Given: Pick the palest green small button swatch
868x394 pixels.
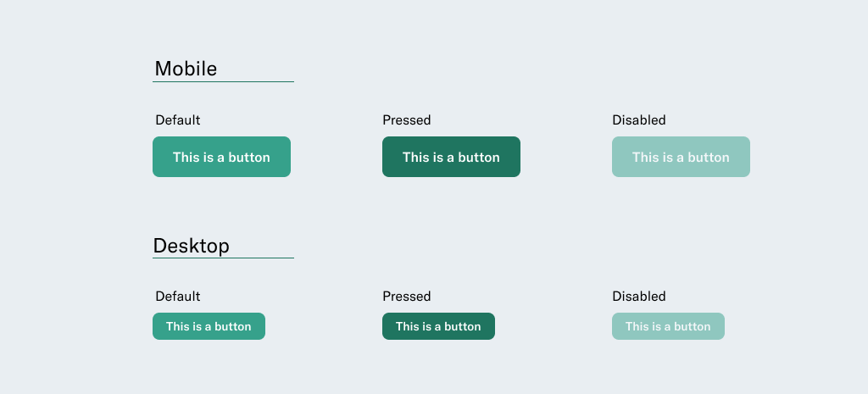Looking at the screenshot, I should coord(668,326).
